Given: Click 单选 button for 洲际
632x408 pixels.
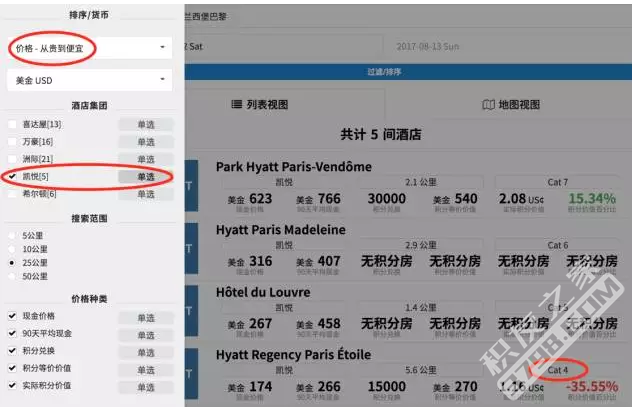Looking at the screenshot, I should 146,159.
